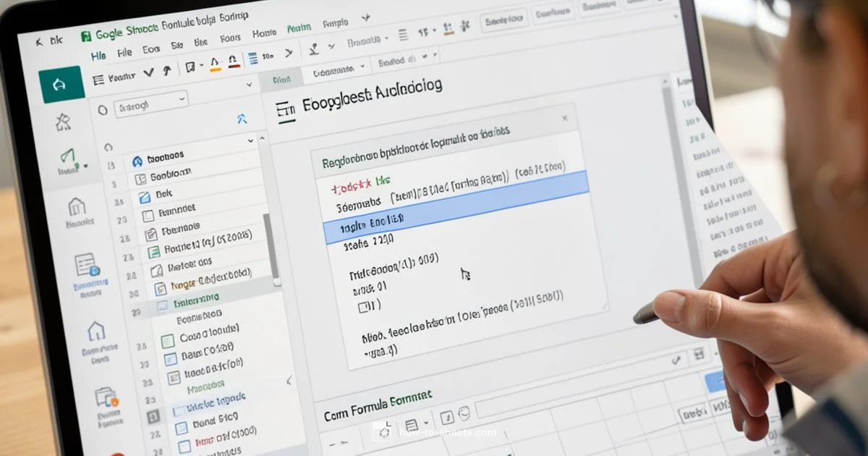Open the Home menu in the menu bar

coord(264,34)
